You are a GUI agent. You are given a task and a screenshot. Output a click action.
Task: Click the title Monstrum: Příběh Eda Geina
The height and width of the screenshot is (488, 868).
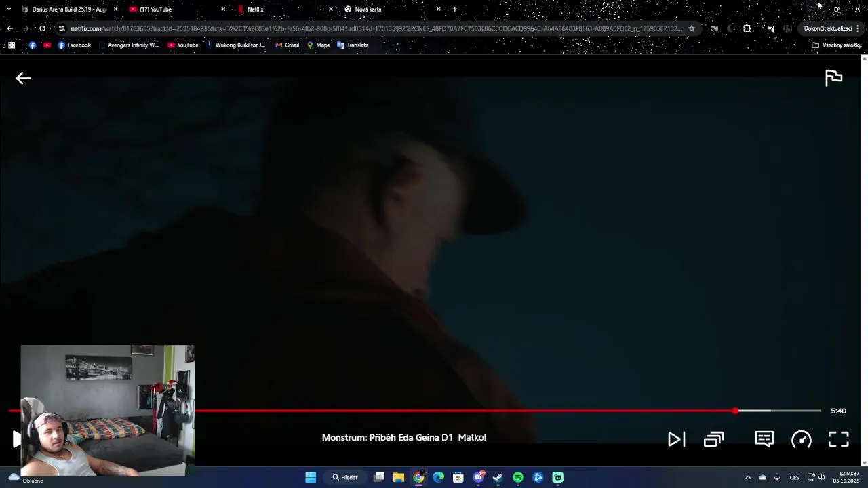pos(380,437)
